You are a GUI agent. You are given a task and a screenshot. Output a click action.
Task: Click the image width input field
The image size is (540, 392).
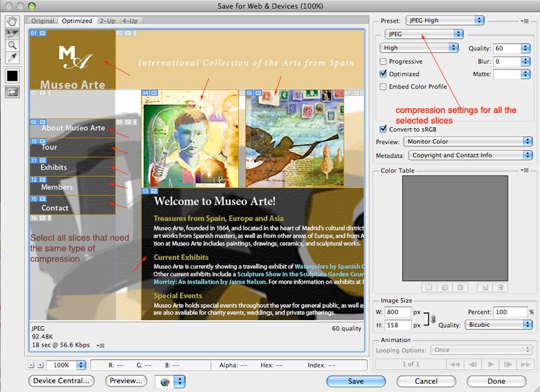[x=399, y=313]
